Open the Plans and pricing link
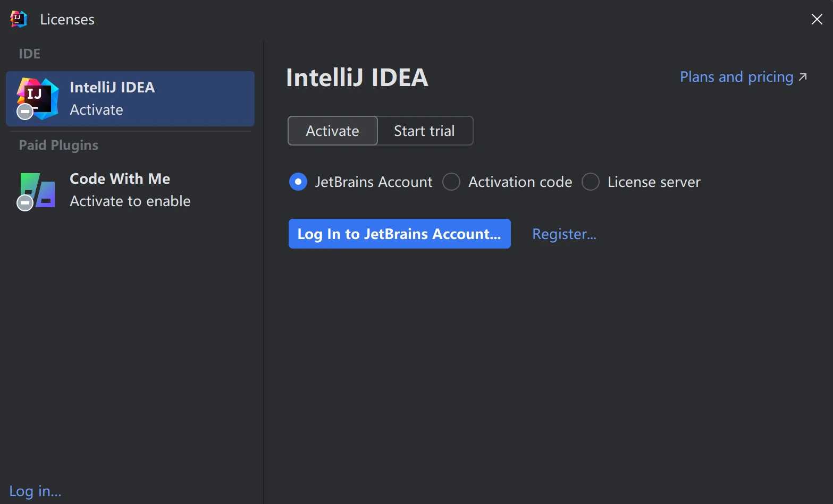 pos(736,77)
